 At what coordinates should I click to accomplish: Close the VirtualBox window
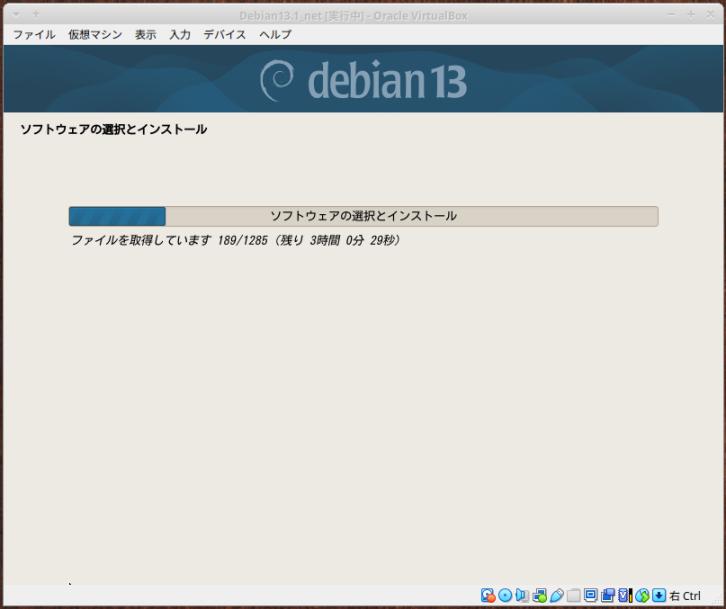pos(710,15)
